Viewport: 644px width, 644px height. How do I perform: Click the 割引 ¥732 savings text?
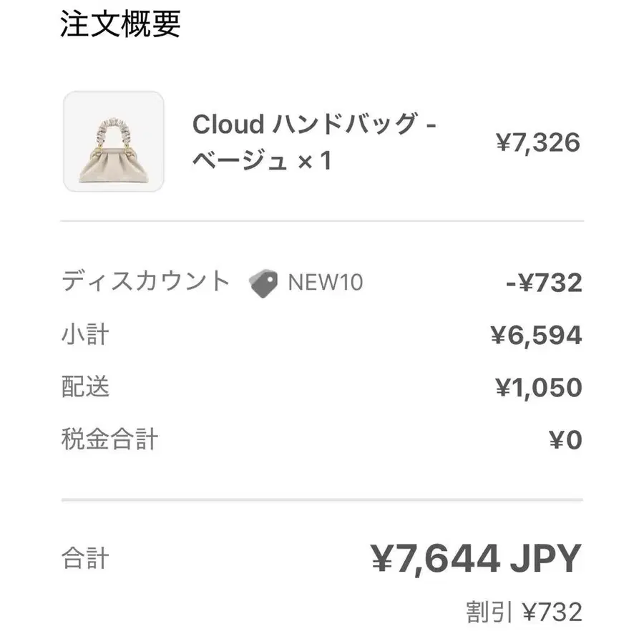point(524,613)
